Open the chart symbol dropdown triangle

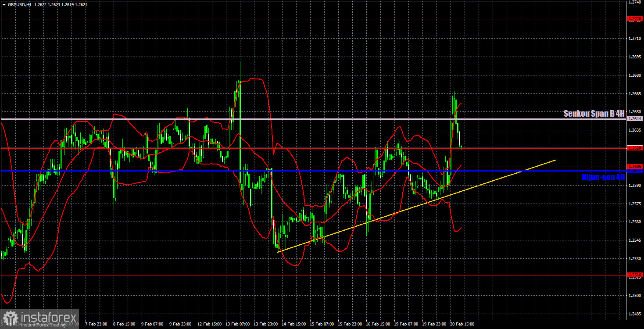pyautogui.click(x=4, y=4)
